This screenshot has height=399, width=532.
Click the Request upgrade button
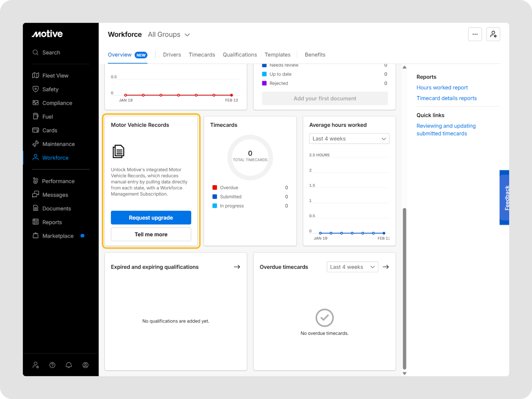(151, 218)
